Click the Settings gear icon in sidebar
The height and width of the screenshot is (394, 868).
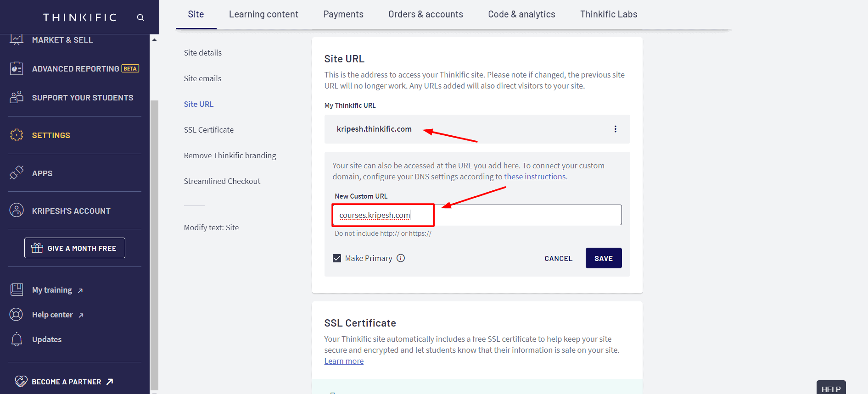coord(17,135)
